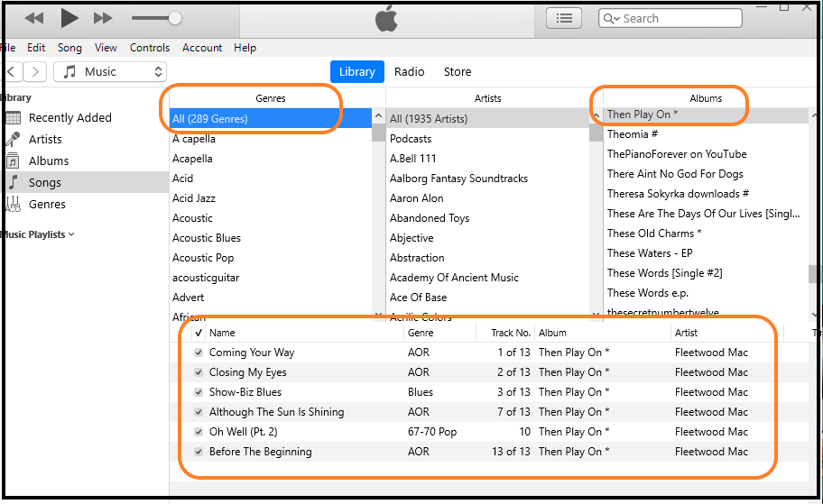This screenshot has height=504, width=823.
Task: Open the Controls menu
Action: click(x=150, y=48)
